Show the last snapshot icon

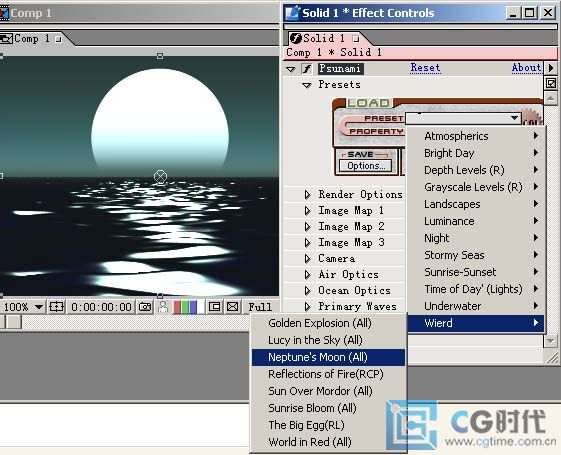163,307
